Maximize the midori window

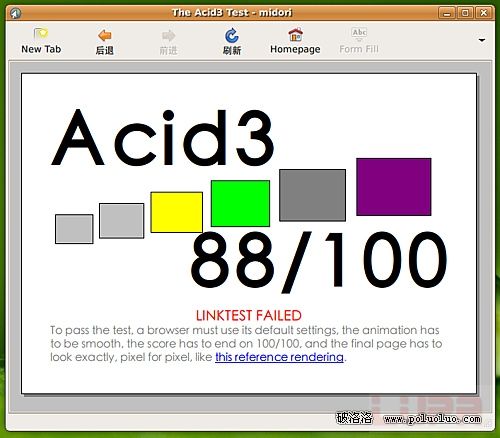tap(465, 13)
